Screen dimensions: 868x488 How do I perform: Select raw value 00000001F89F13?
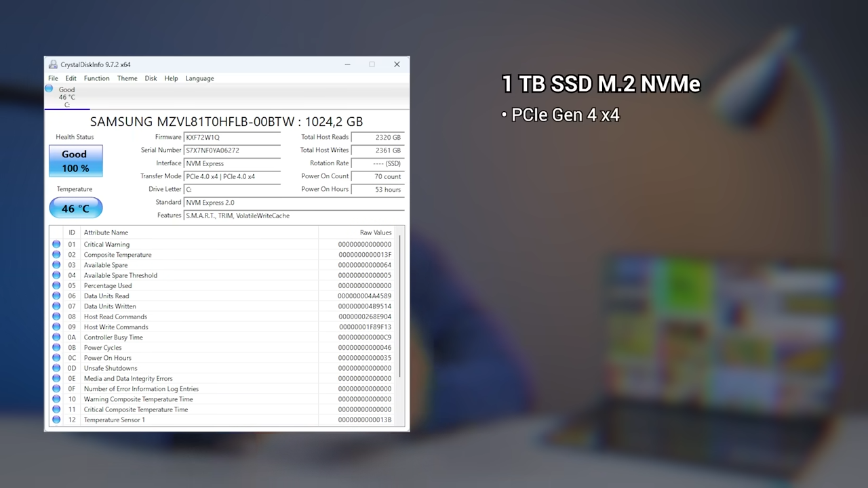click(365, 327)
